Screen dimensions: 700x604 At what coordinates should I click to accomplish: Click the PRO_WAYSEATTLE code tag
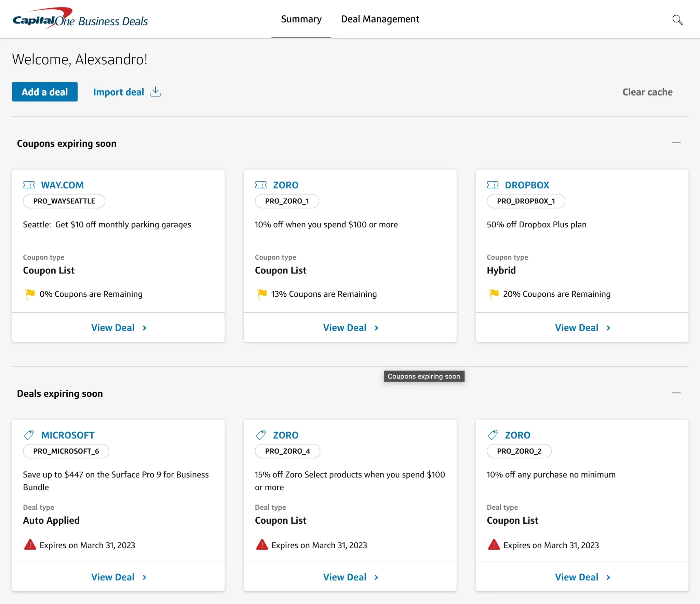(x=64, y=201)
